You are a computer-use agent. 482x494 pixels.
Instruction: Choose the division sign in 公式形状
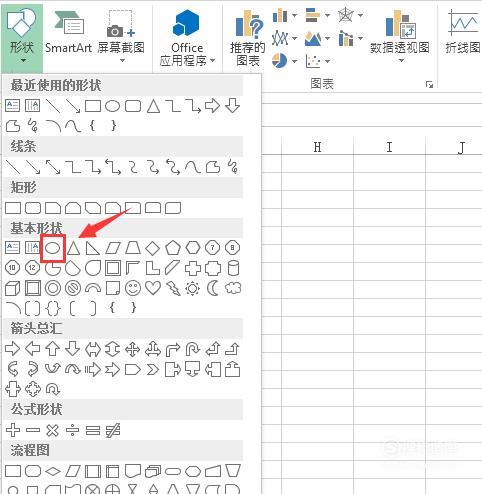click(73, 430)
